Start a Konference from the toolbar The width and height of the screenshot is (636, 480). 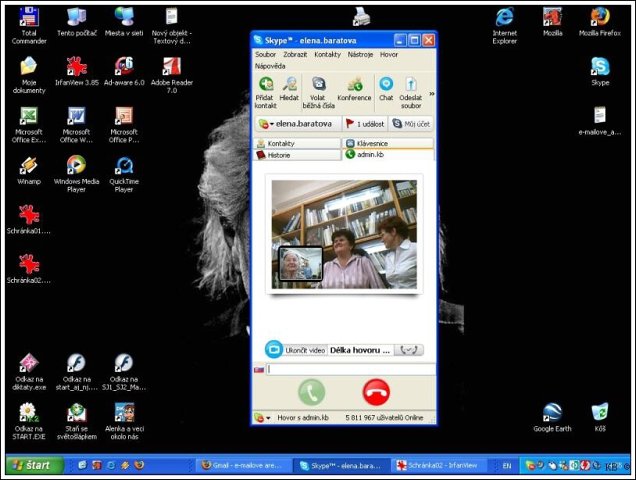point(354,89)
